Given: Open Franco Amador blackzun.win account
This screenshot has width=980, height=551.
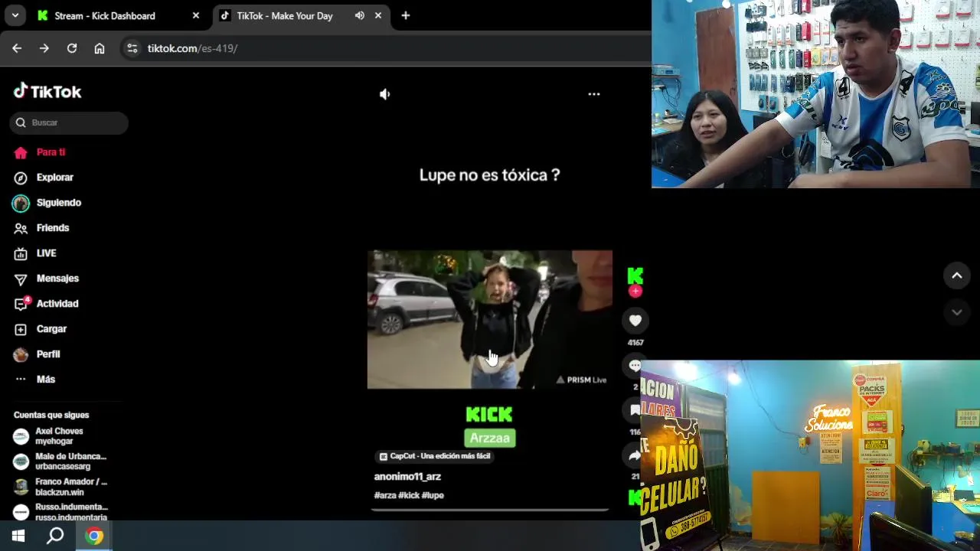Looking at the screenshot, I should 61,487.
